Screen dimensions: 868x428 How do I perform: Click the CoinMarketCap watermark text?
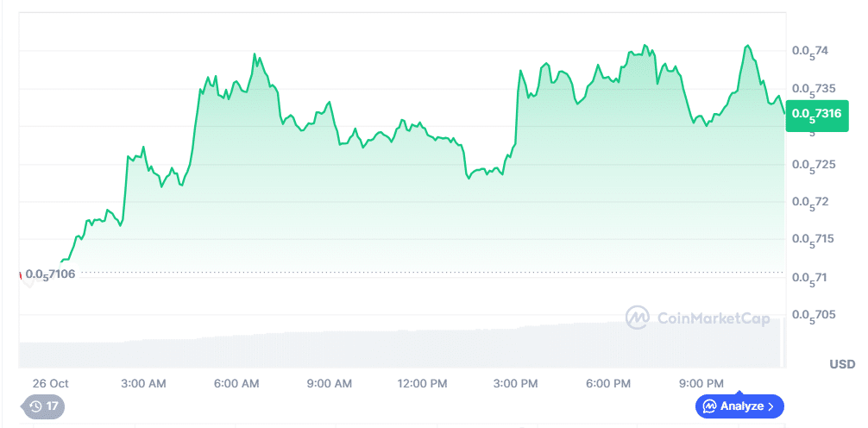click(x=713, y=318)
